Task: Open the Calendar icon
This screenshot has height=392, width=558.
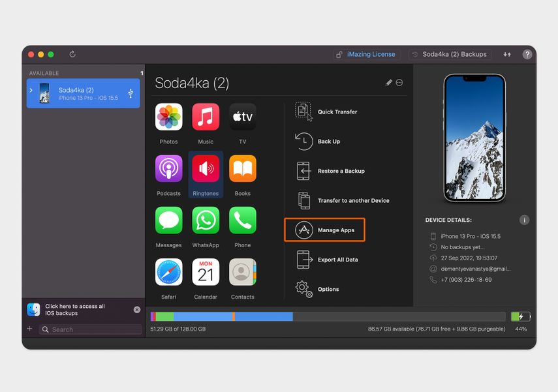Action: tap(206, 272)
